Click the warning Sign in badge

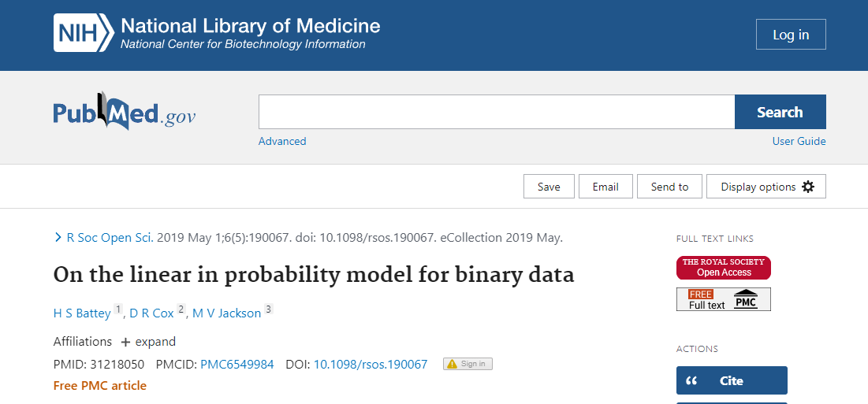pos(468,364)
